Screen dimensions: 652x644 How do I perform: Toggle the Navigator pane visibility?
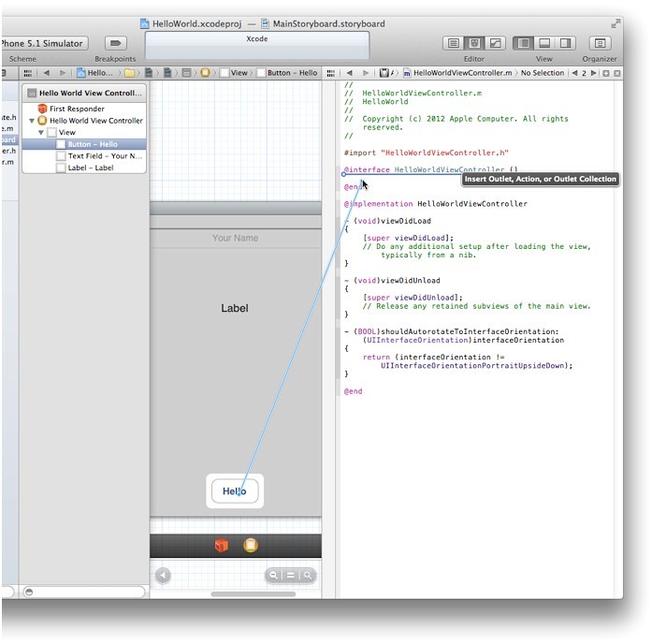pos(523,43)
